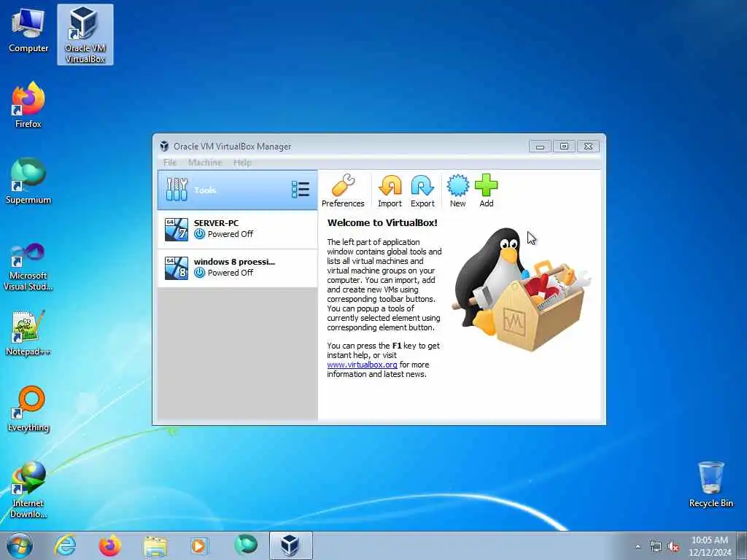Select the Internet Download Manager shortcut

(x=28, y=489)
